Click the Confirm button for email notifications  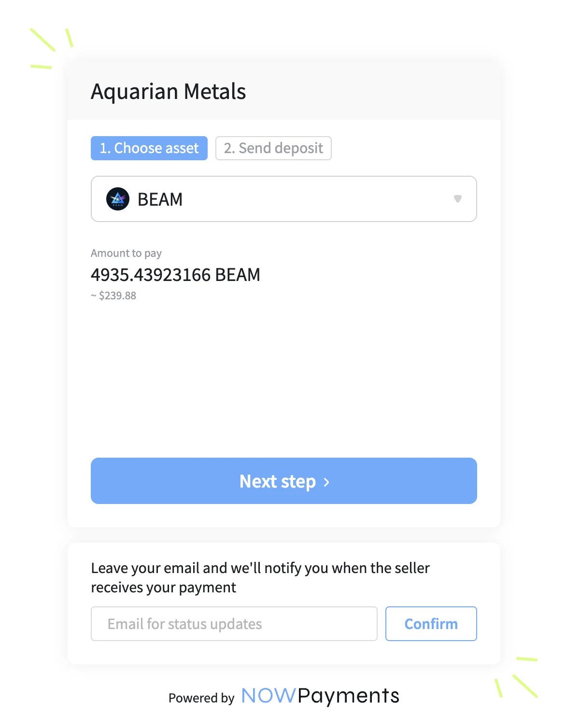[x=430, y=624]
